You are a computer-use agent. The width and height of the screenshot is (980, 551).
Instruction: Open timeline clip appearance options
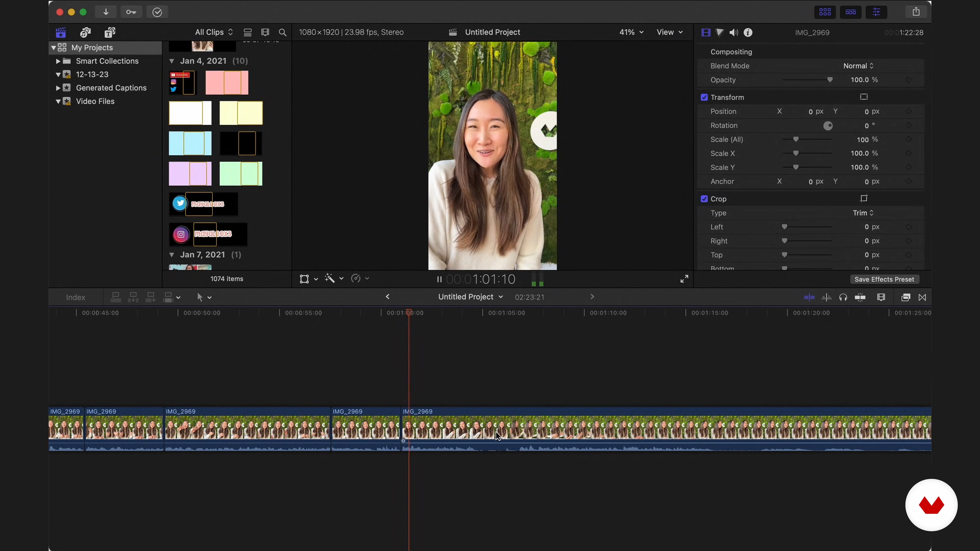[881, 297]
